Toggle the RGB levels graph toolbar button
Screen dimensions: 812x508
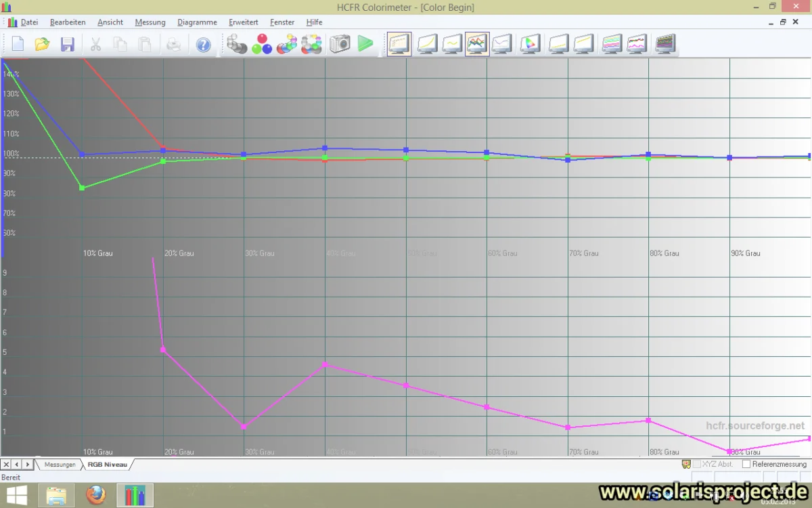(477, 44)
